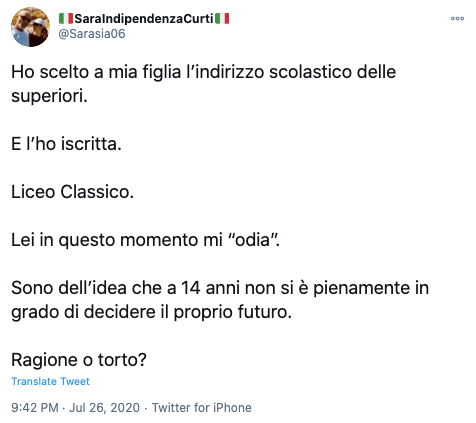
Task: Click the word "superiori." in the tweet
Action: [49, 96]
